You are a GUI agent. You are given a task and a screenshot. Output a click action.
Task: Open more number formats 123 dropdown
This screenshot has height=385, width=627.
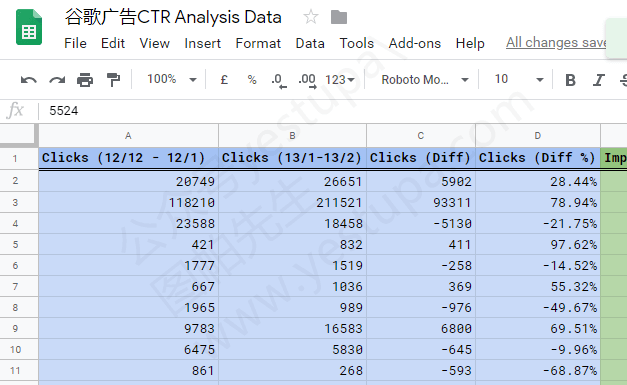point(339,80)
